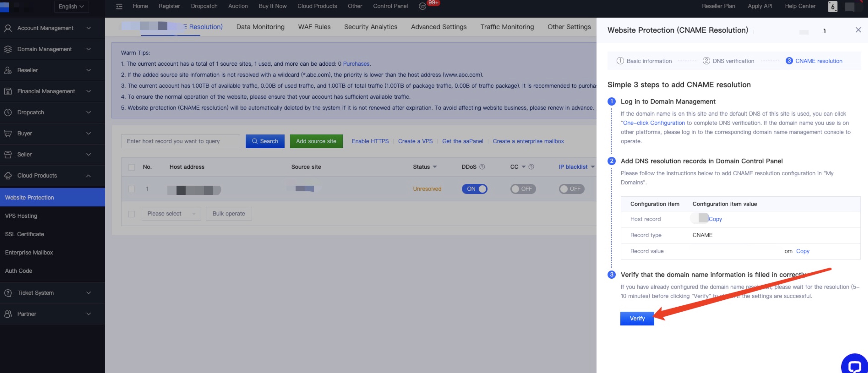Open the Security Analytics tab

pos(371,27)
